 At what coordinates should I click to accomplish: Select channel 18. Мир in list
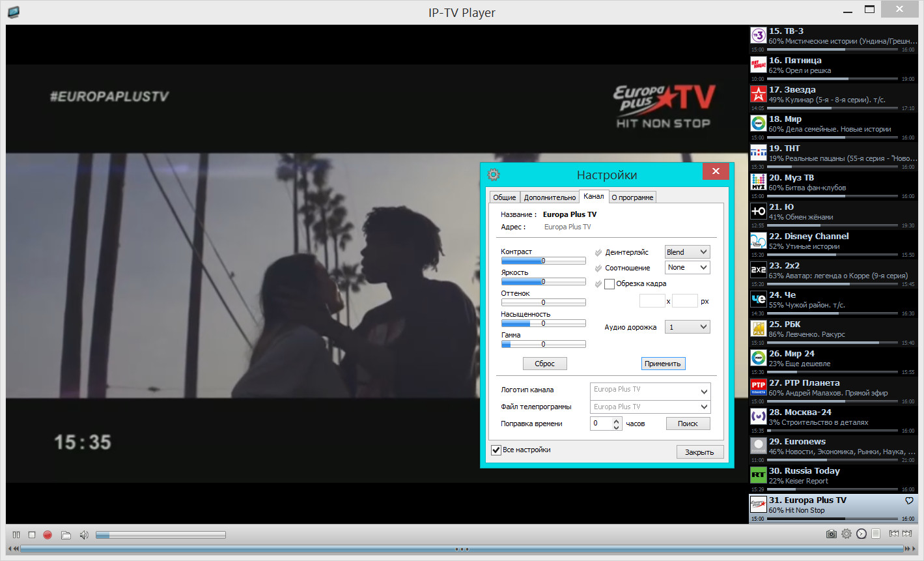tap(833, 126)
